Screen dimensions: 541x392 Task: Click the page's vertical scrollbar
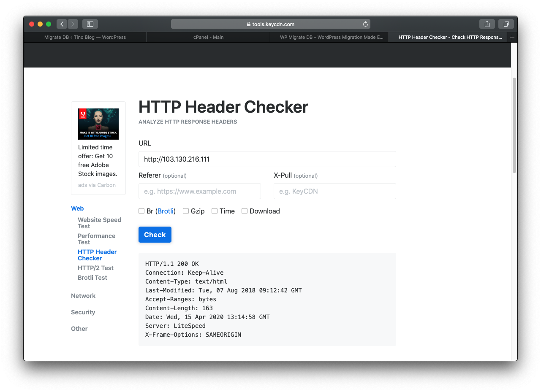[x=514, y=125]
